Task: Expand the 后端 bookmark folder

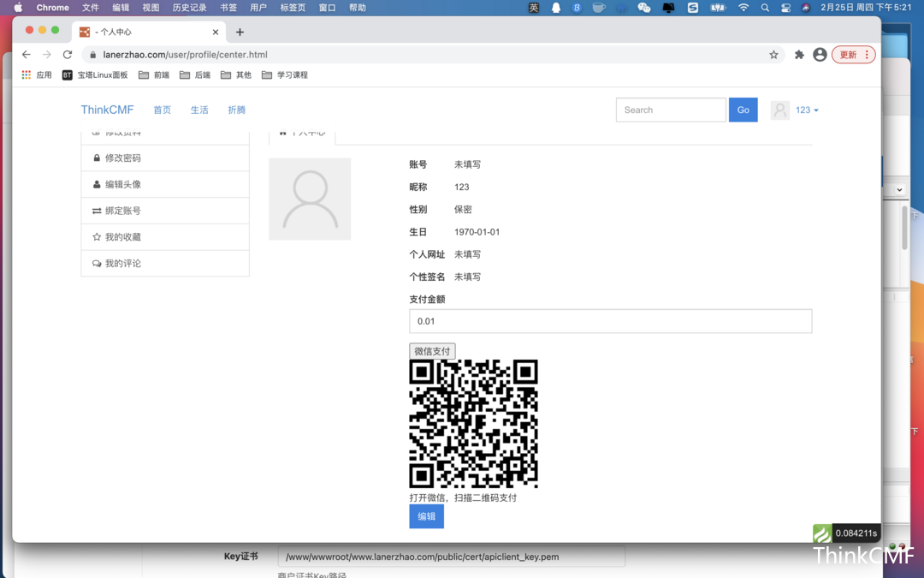Action: point(195,74)
